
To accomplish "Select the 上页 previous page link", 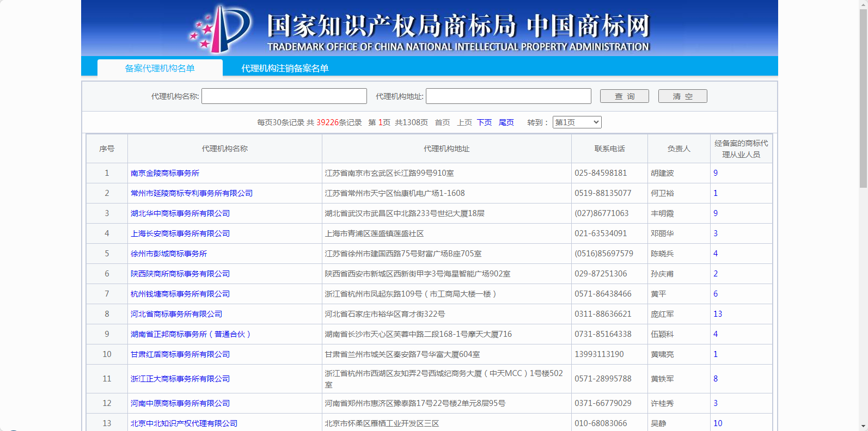I will 464,122.
